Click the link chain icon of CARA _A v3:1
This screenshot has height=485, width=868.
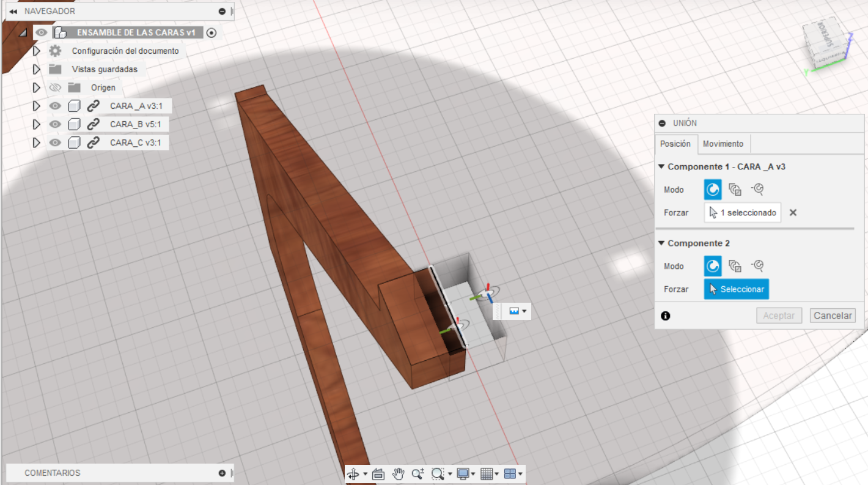pos(93,106)
